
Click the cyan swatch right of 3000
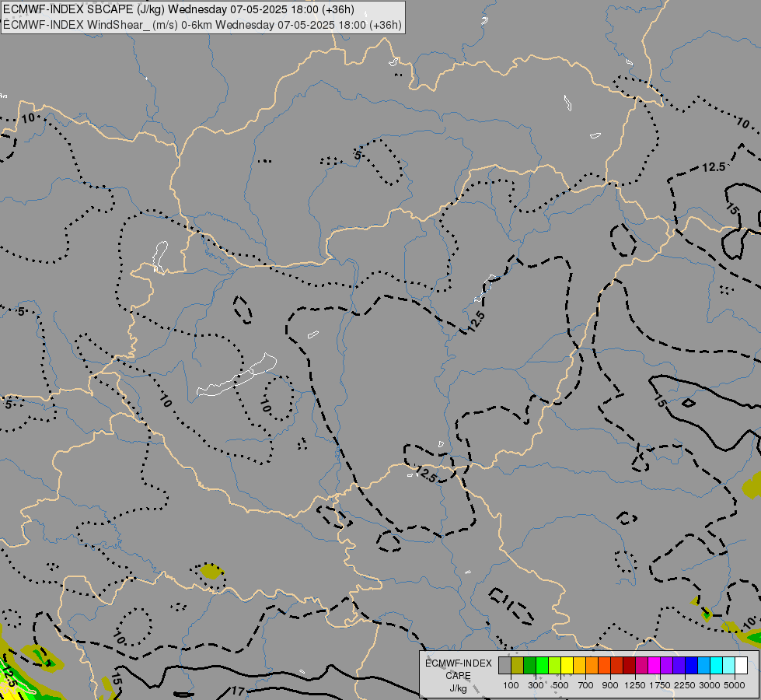click(x=717, y=665)
